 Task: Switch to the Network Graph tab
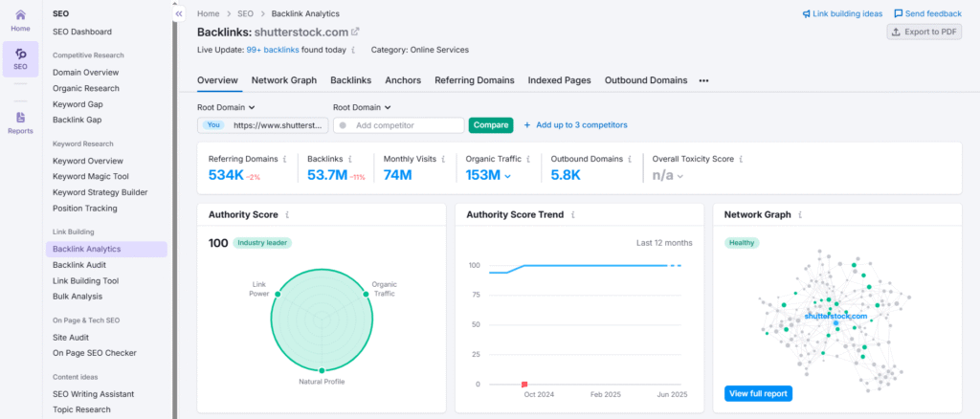coord(283,80)
